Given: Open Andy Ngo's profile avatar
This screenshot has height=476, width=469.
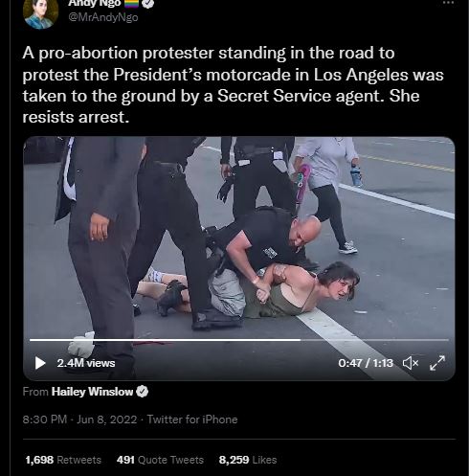Looking at the screenshot, I should pyautogui.click(x=40, y=12).
